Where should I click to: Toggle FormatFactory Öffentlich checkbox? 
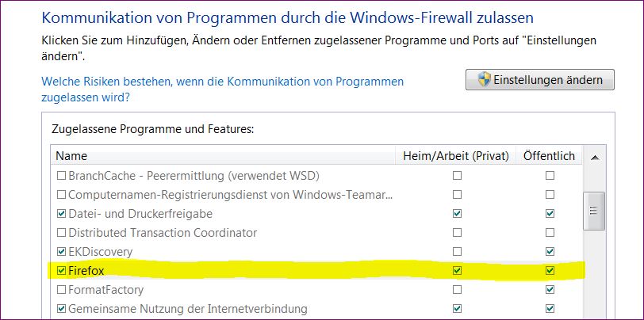[550, 290]
